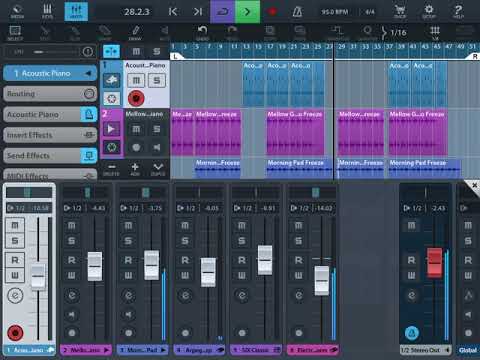Choose the Select tool

(15, 33)
